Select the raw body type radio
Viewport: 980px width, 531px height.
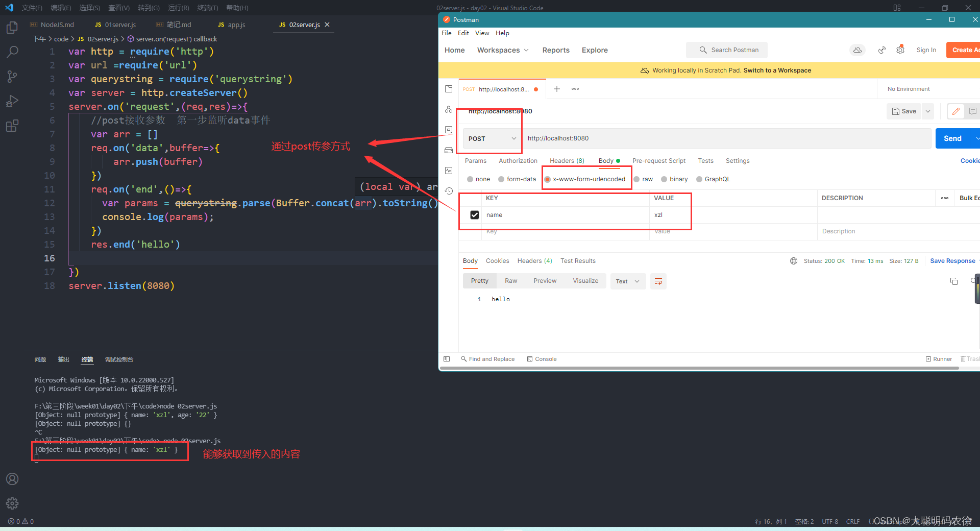click(x=637, y=179)
